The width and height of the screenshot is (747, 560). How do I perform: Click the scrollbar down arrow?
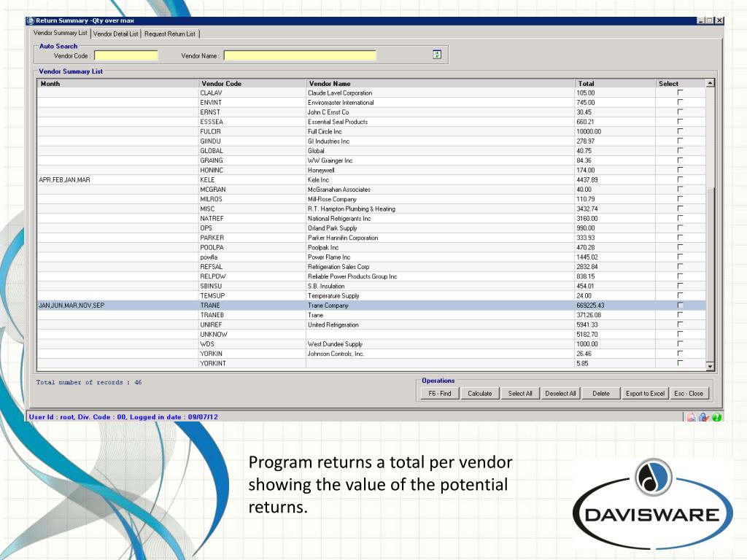click(711, 366)
